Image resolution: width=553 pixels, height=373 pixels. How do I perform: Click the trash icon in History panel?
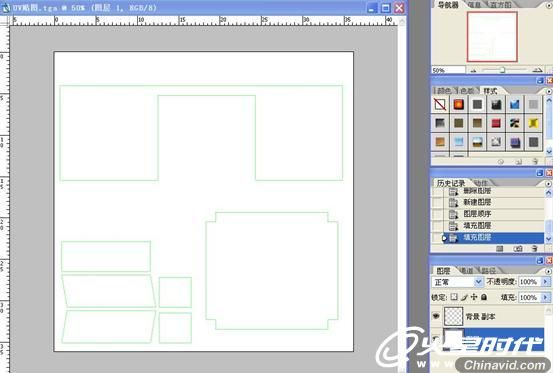pos(534,249)
